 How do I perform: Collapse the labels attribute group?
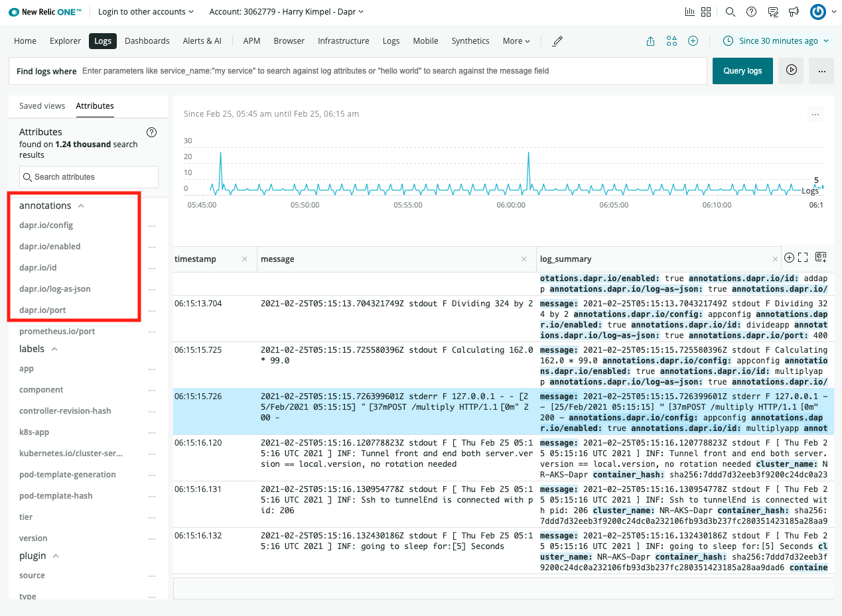coord(54,348)
